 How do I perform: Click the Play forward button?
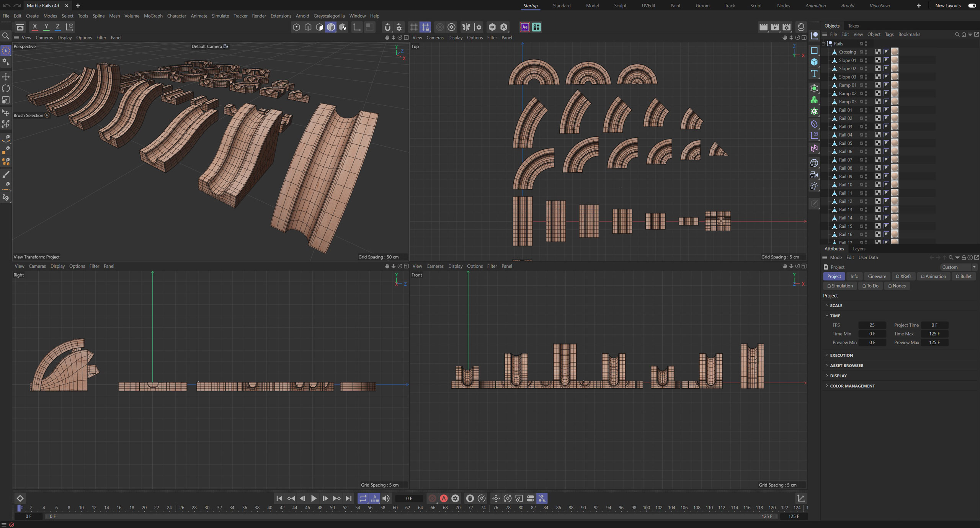click(314, 498)
